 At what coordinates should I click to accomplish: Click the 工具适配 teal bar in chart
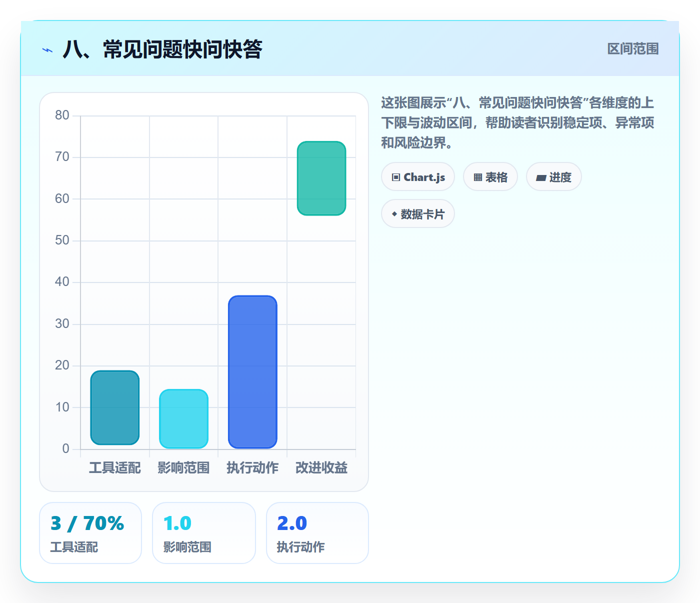[x=115, y=407]
